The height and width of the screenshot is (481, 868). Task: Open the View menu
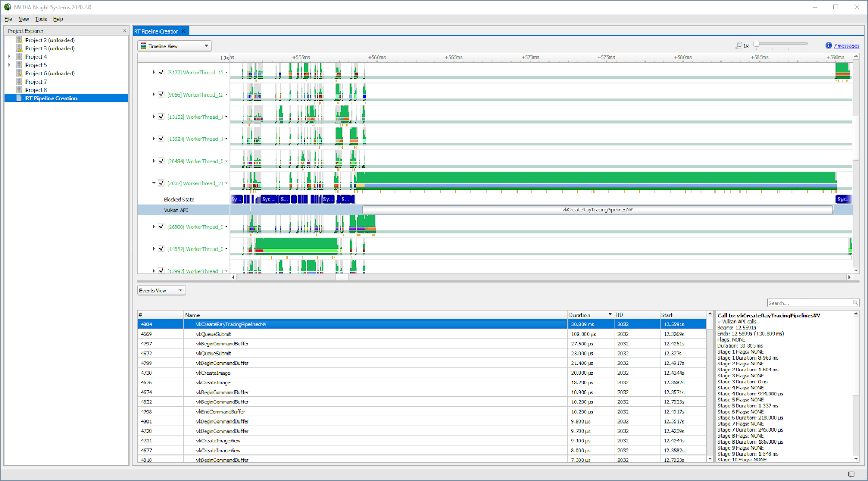pos(24,19)
